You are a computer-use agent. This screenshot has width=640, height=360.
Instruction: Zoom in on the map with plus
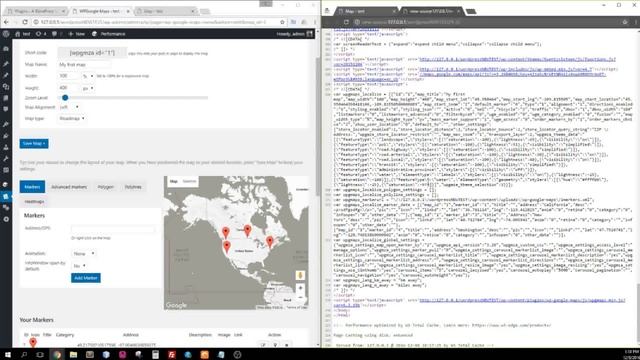(x=300, y=288)
